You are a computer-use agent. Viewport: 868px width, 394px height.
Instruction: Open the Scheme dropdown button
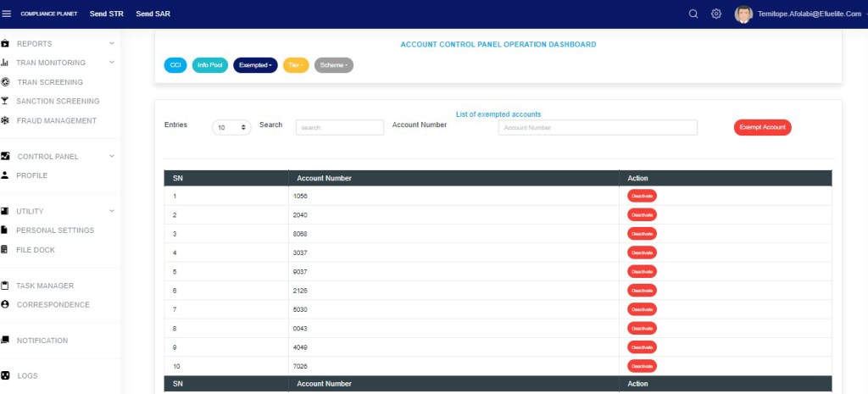point(333,65)
